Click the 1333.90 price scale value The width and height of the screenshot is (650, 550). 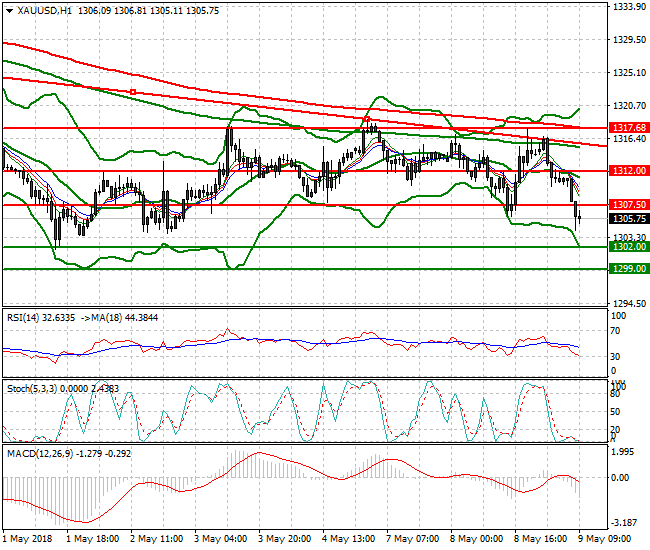click(x=629, y=7)
